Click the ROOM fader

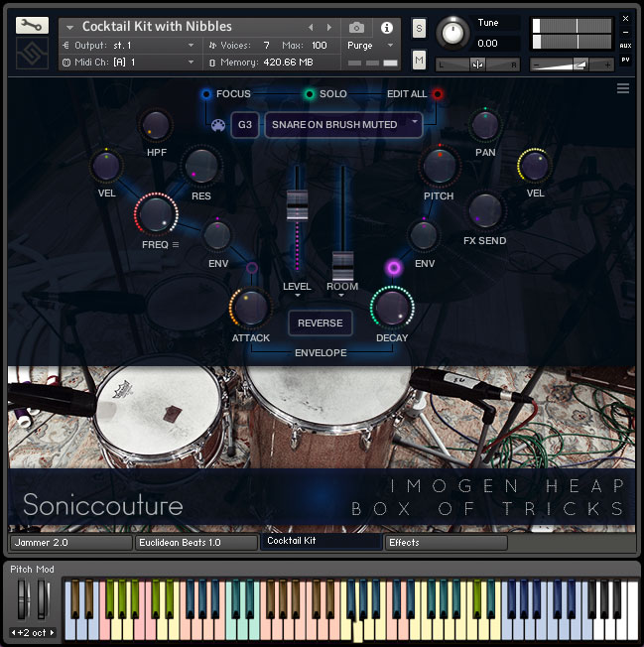click(x=342, y=266)
